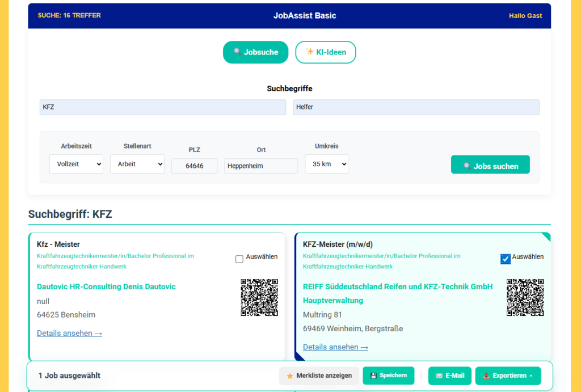Click the Kfz - Meister job title
This screenshot has height=392, width=581.
tap(58, 244)
